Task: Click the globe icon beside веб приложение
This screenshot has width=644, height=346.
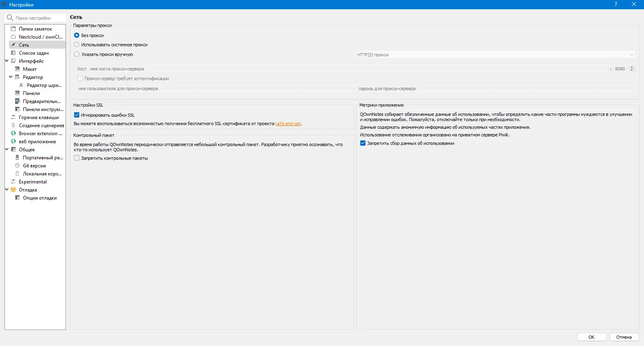Action: 13,141
